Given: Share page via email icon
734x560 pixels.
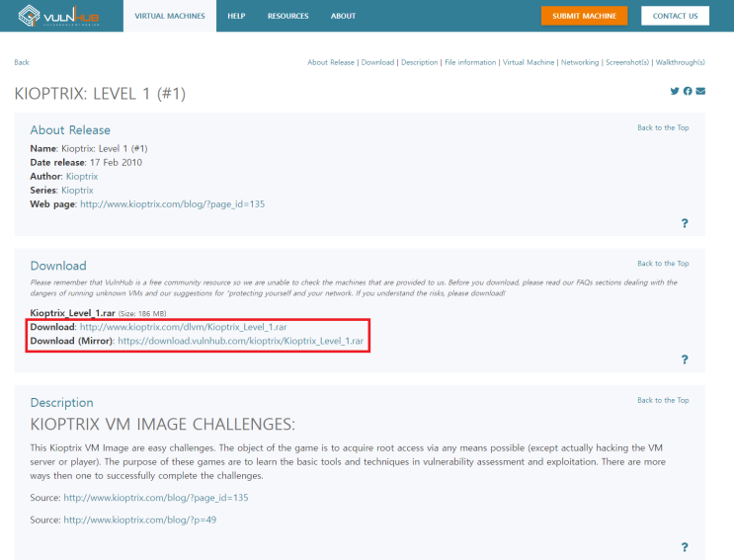Looking at the screenshot, I should [x=700, y=91].
